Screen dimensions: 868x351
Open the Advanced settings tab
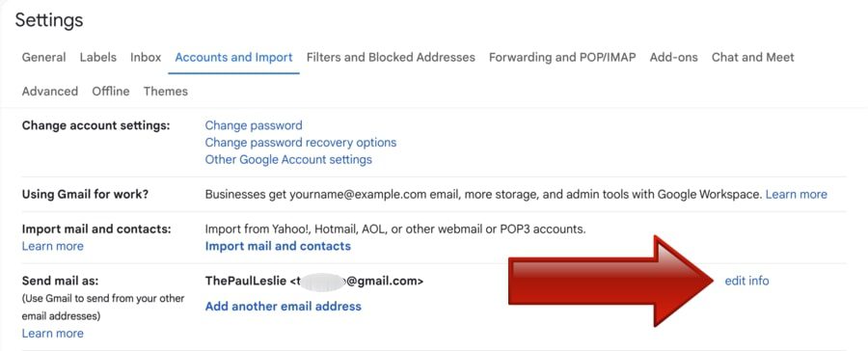pyautogui.click(x=50, y=92)
